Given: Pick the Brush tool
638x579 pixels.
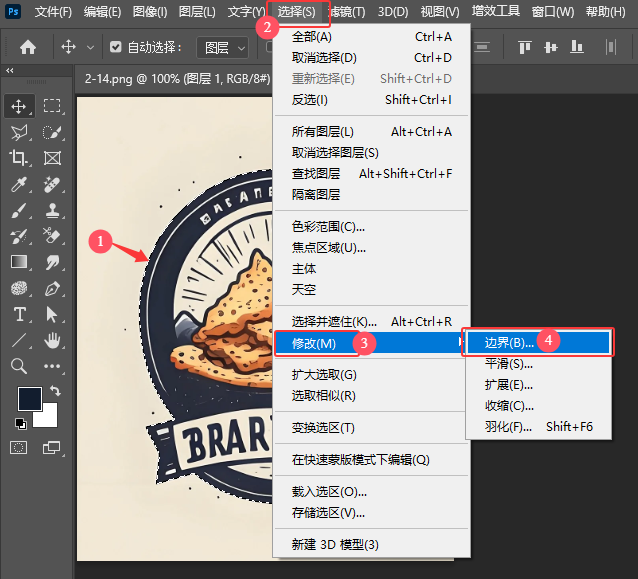Looking at the screenshot, I should [x=19, y=211].
